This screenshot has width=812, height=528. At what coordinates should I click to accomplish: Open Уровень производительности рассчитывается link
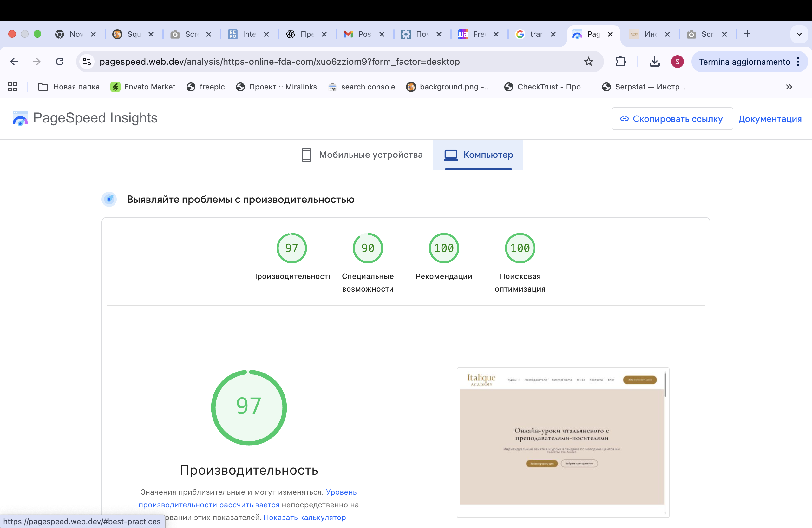pos(209,505)
